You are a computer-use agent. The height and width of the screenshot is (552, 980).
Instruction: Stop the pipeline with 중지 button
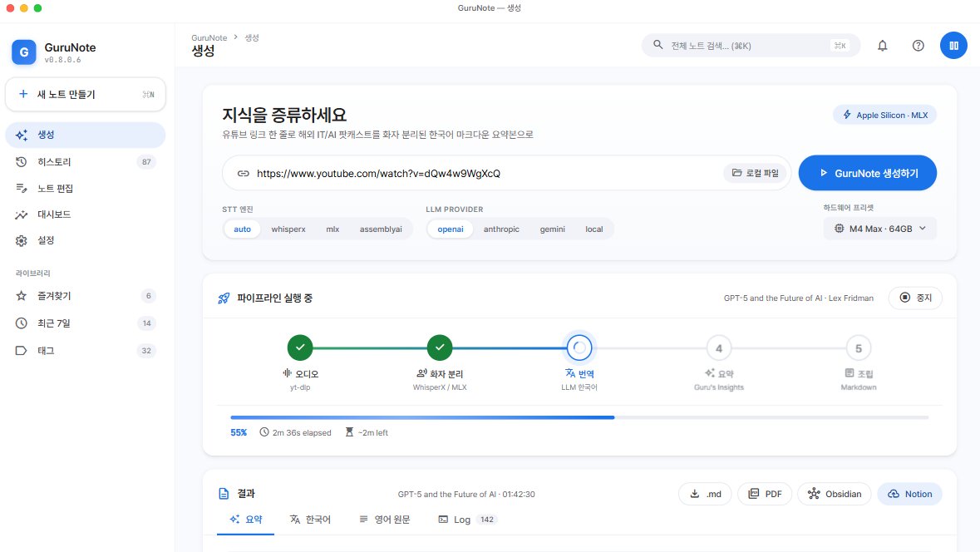915,298
